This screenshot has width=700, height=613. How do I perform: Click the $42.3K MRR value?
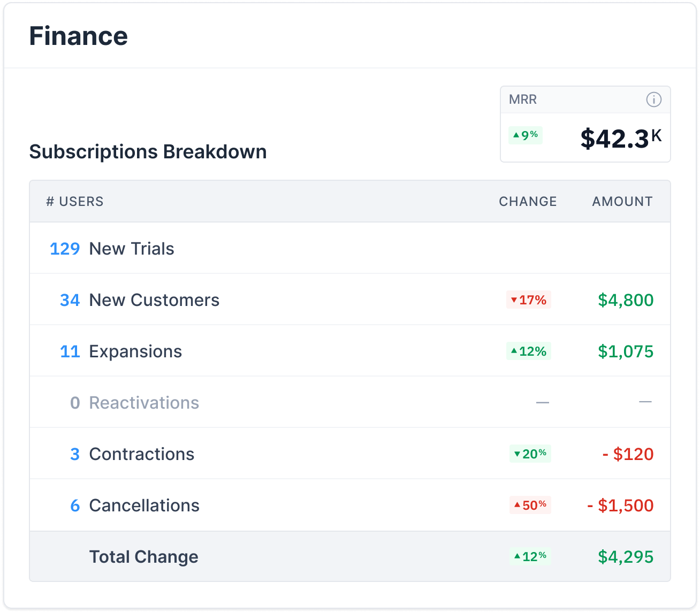tap(620, 139)
